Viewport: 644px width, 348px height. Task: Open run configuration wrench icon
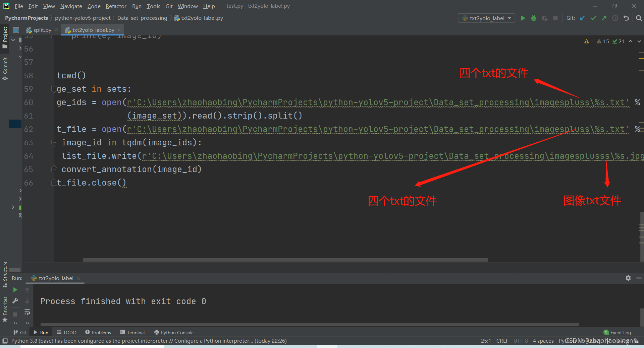15,301
